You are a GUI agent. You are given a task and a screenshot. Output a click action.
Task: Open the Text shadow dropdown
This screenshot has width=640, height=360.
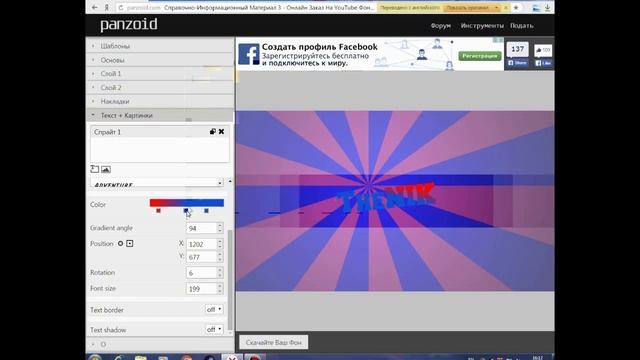214,329
